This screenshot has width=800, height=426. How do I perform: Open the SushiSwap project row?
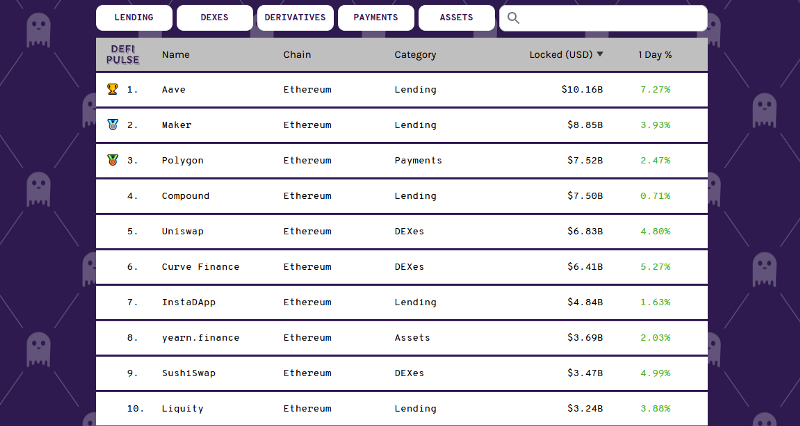click(402, 373)
